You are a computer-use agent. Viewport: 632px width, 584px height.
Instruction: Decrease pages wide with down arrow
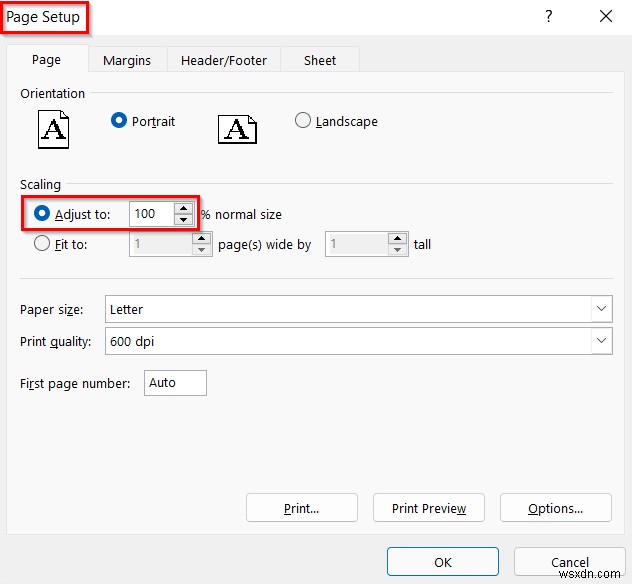pyautogui.click(x=201, y=250)
